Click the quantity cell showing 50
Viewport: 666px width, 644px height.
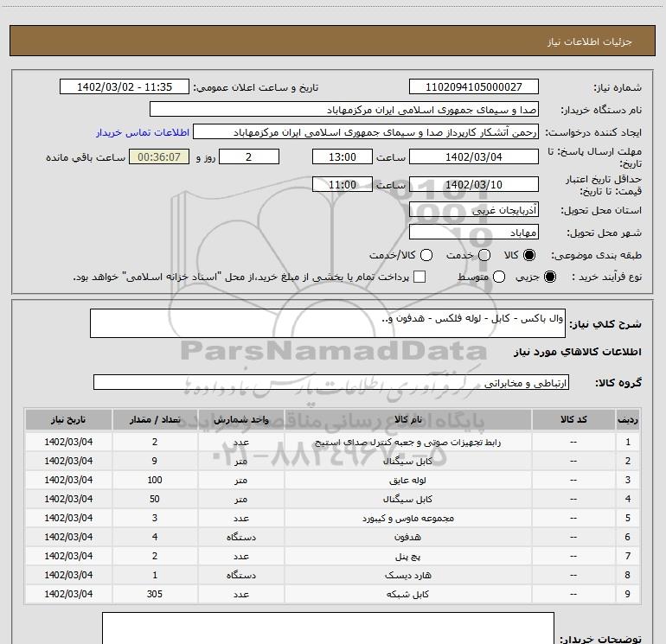pos(155,500)
